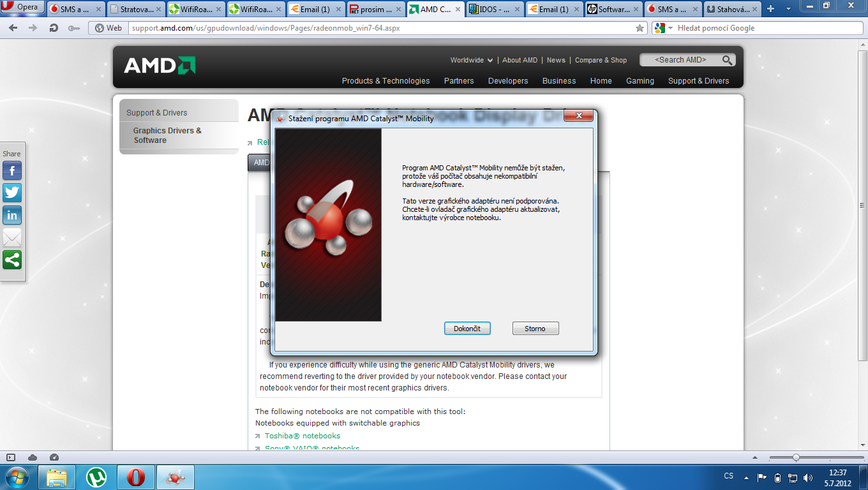The width and height of the screenshot is (868, 490).
Task: Click the Search AMD input field
Action: [x=680, y=60]
